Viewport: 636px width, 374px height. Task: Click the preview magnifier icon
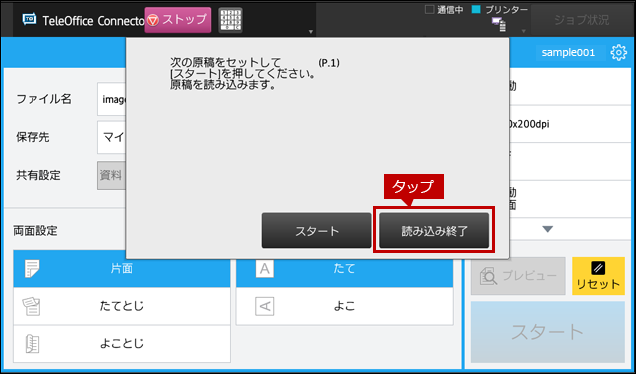(x=488, y=276)
